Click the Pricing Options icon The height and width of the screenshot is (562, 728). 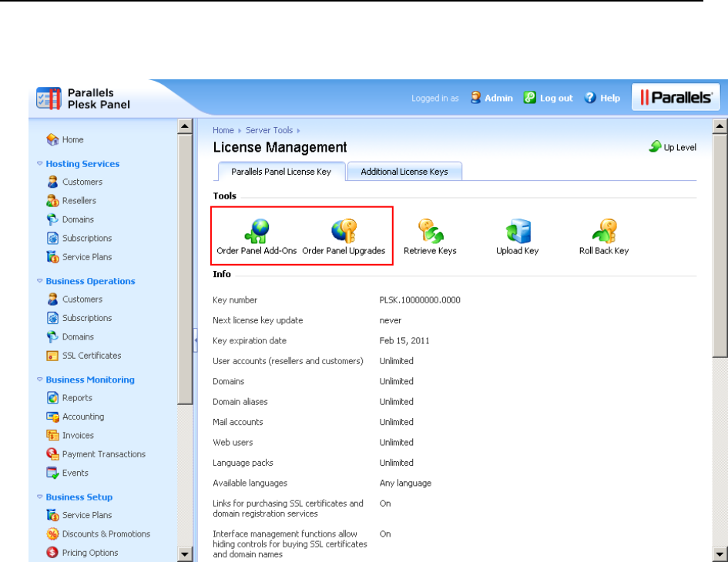tap(52, 553)
